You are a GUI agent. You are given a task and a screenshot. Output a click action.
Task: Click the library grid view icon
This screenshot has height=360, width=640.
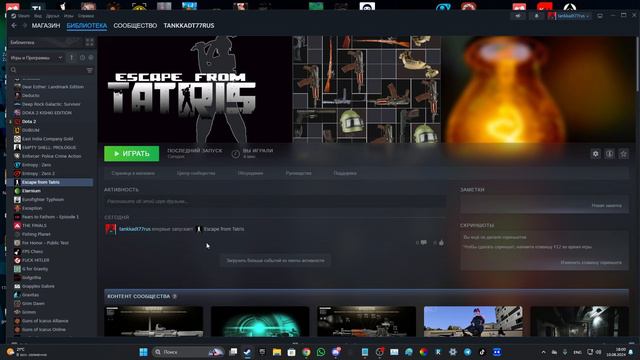pyautogui.click(x=89, y=42)
